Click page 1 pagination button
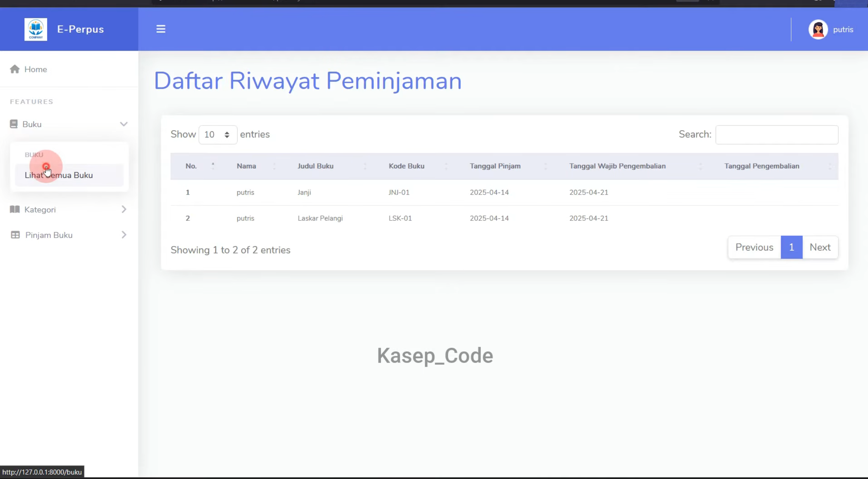This screenshot has height=479, width=868. [792, 247]
